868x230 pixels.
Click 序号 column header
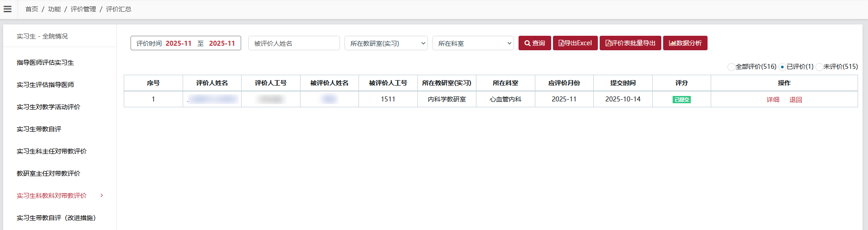pyautogui.click(x=153, y=83)
